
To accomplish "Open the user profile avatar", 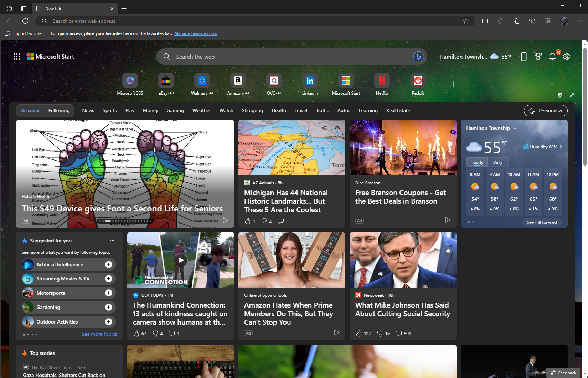I will click(x=564, y=21).
